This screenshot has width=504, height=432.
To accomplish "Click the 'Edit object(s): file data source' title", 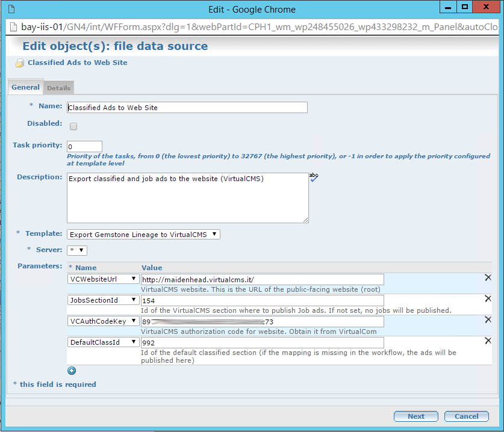I will 115,46.
